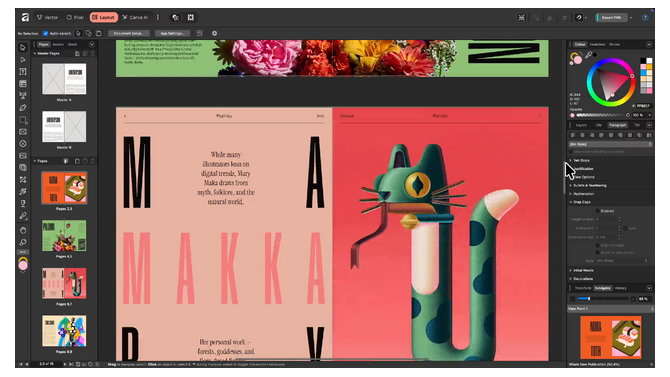Click the pink fill colour circle

pyautogui.click(x=578, y=60)
